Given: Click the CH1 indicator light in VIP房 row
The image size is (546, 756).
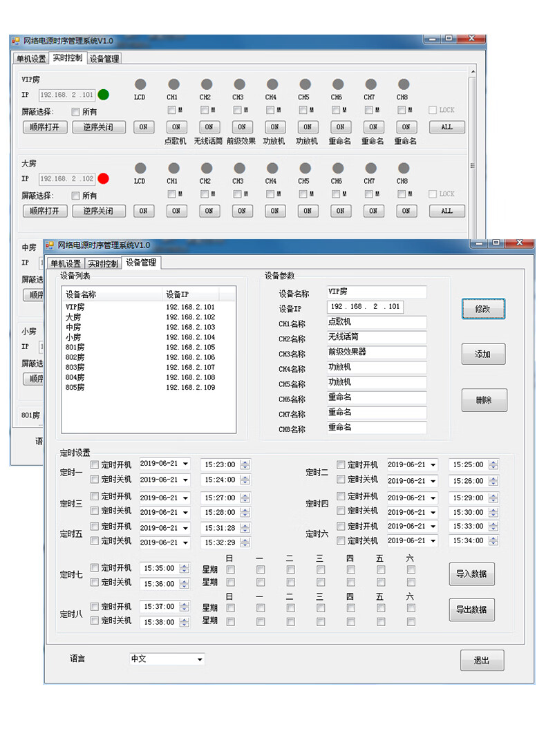Looking at the screenshot, I should (x=173, y=84).
